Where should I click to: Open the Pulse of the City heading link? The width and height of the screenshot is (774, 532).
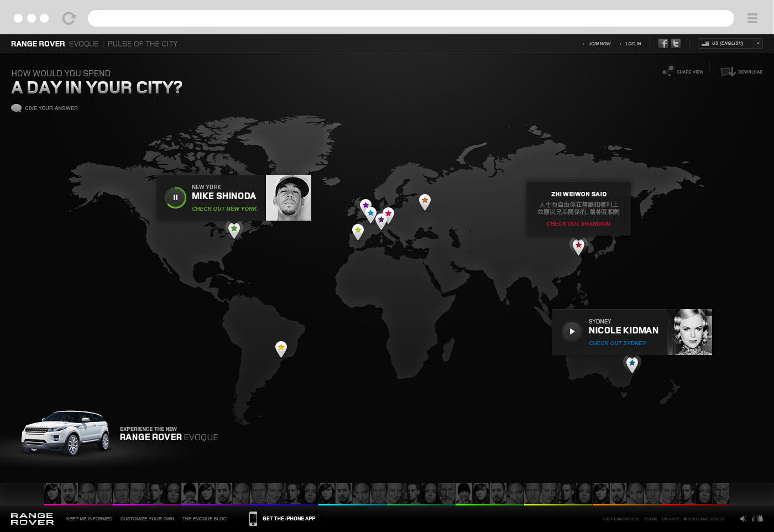click(143, 44)
